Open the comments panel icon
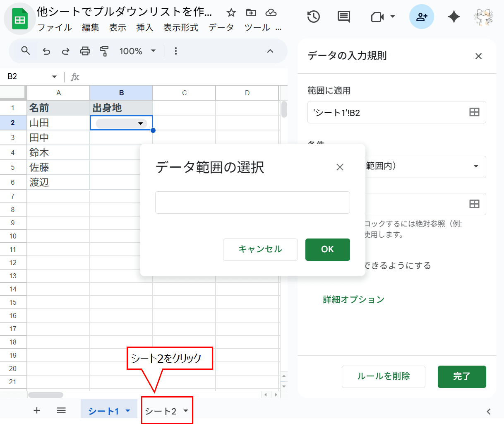This screenshot has width=504, height=424. (343, 17)
